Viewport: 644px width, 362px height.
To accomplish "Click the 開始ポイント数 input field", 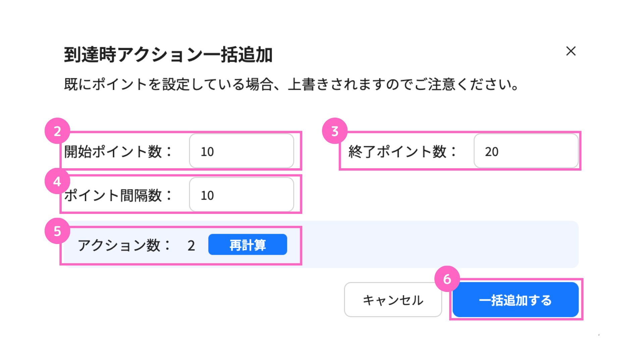I will click(241, 151).
